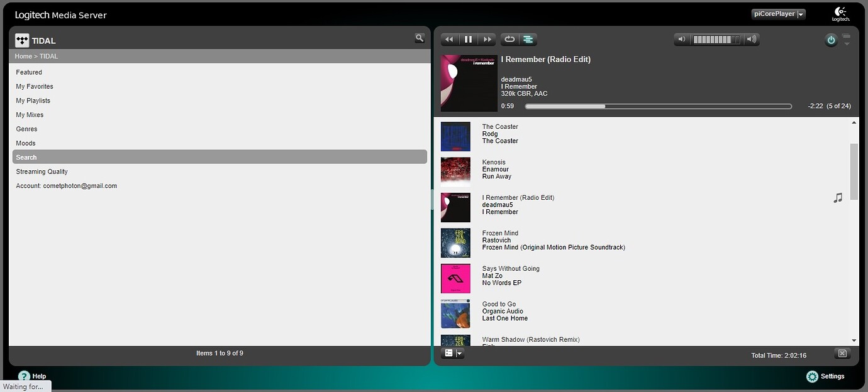Toggle the repeat mode button
This screenshot has width=868, height=392.
(x=509, y=40)
